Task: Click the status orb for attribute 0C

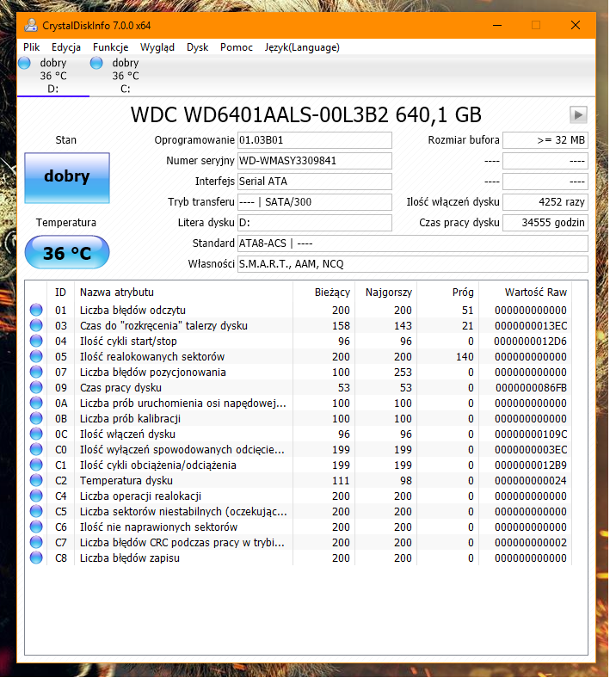Action: click(x=36, y=434)
